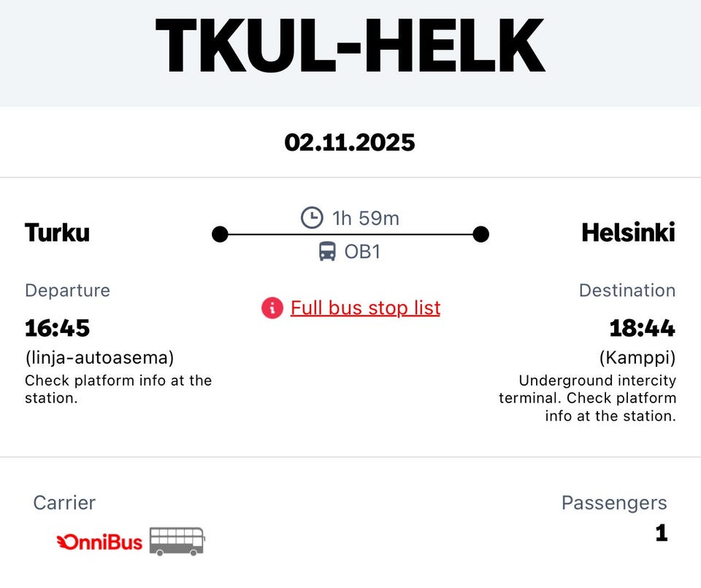Screen dimensions: 701x588
Task: Click the passenger count number 1
Action: (x=661, y=533)
